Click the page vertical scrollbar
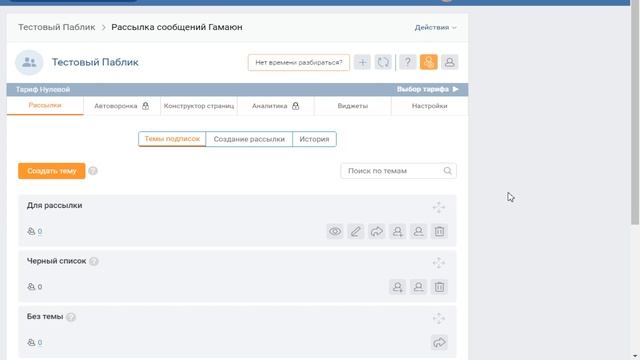Screen dimensions: 640x360 coord(635,112)
